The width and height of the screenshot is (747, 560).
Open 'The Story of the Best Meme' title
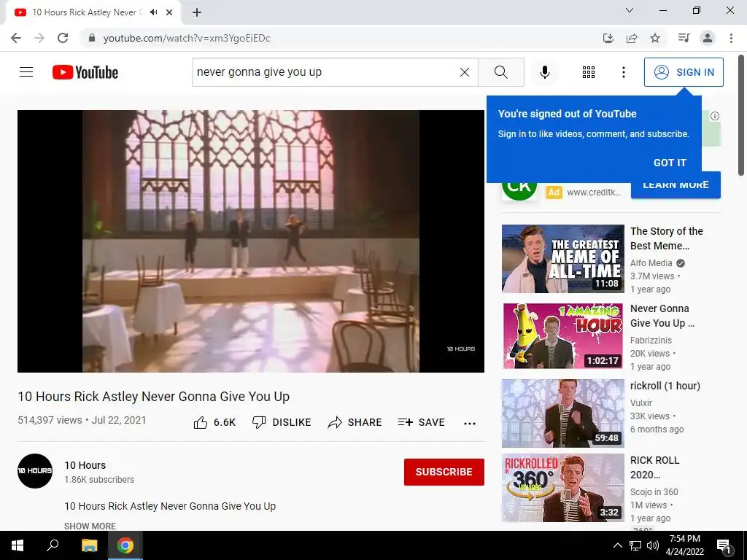point(667,238)
